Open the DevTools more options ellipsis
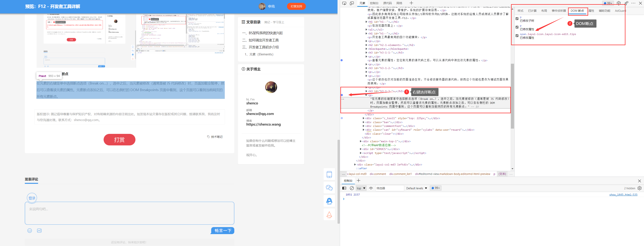This screenshot has width=644, height=246. tap(633, 3)
